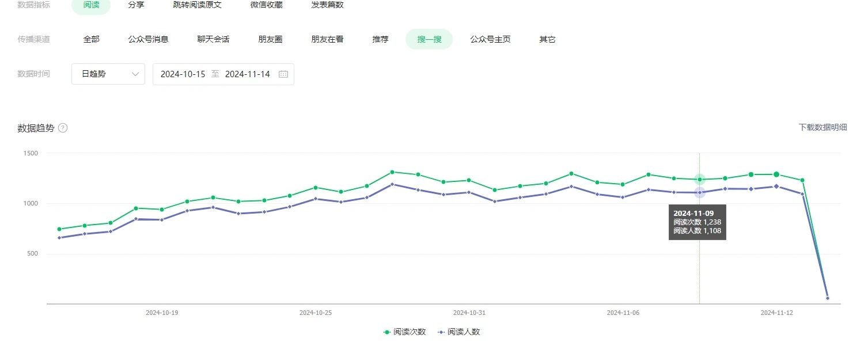Click the end date 2024-11-14 field
Image resolution: width=868 pixels, height=342 pixels.
coord(247,74)
